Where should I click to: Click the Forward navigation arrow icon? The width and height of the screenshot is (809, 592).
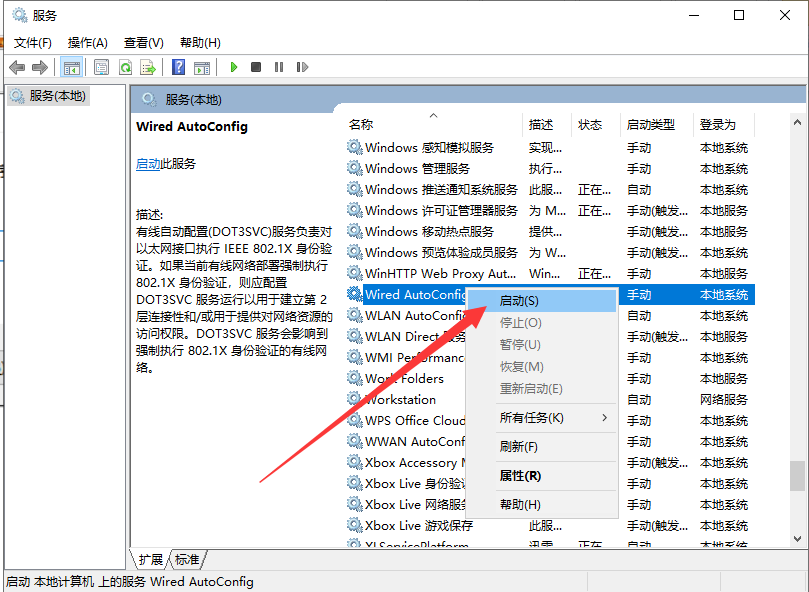click(x=40, y=67)
